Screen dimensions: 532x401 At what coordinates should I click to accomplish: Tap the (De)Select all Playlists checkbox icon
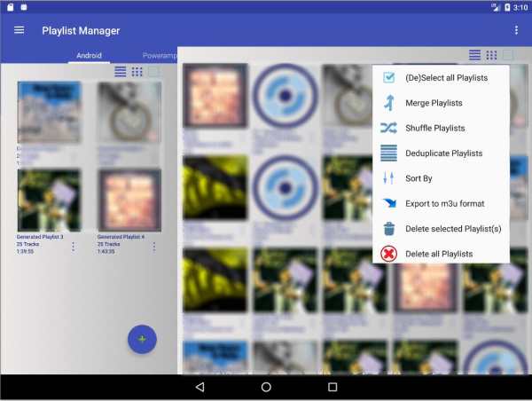(x=389, y=78)
